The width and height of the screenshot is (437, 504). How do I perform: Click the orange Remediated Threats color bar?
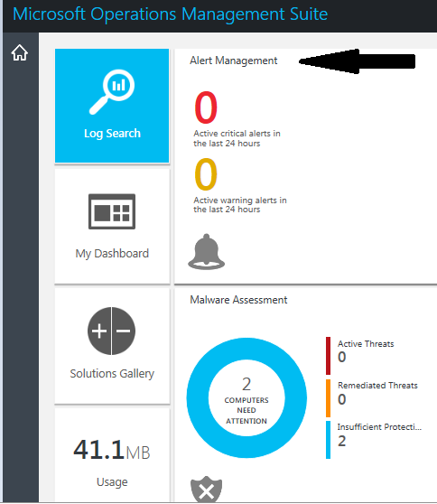pyautogui.click(x=328, y=398)
